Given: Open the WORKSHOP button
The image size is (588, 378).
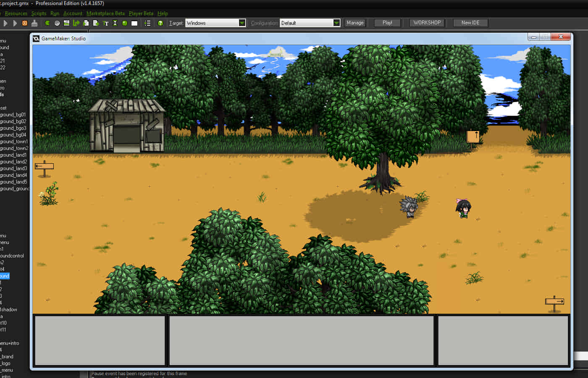Looking at the screenshot, I should point(427,23).
